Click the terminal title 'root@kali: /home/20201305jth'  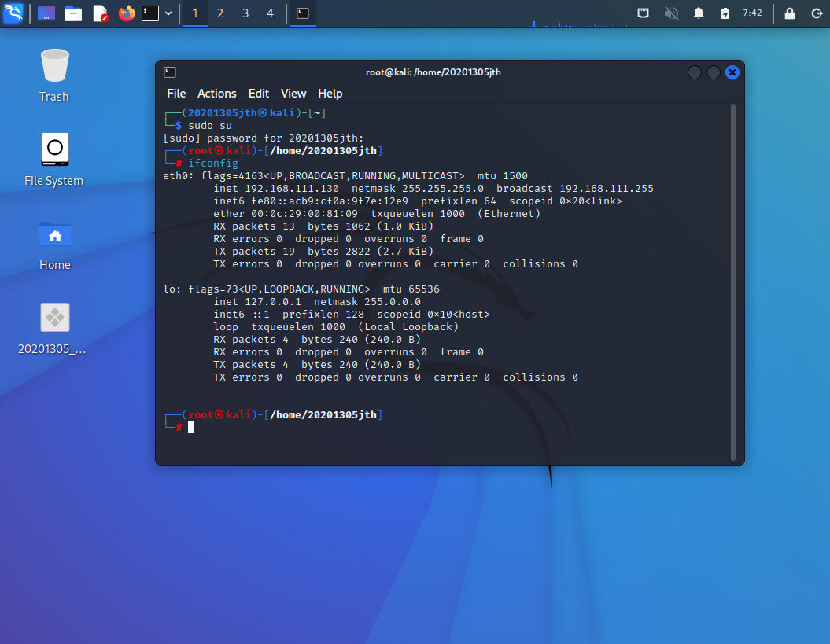coord(433,72)
